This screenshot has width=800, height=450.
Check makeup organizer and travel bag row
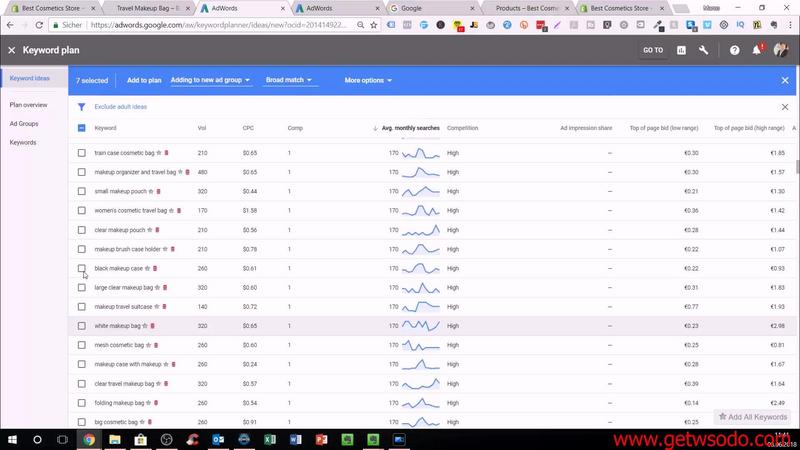[x=82, y=172]
